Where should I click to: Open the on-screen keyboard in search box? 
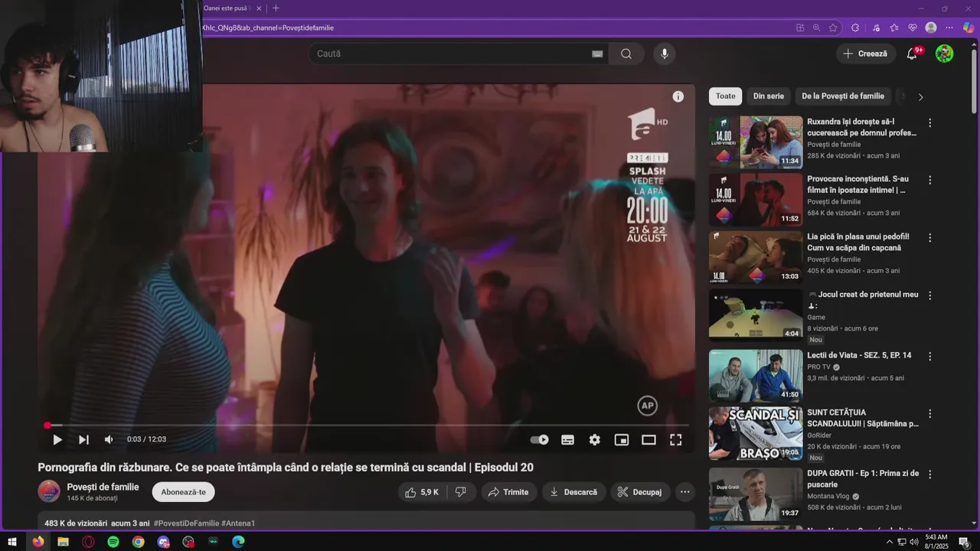(597, 54)
